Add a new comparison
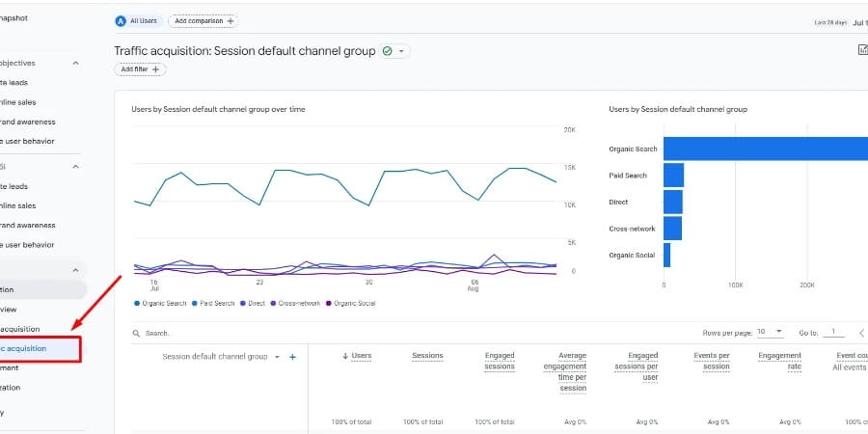Image resolution: width=868 pixels, height=434 pixels. [203, 21]
